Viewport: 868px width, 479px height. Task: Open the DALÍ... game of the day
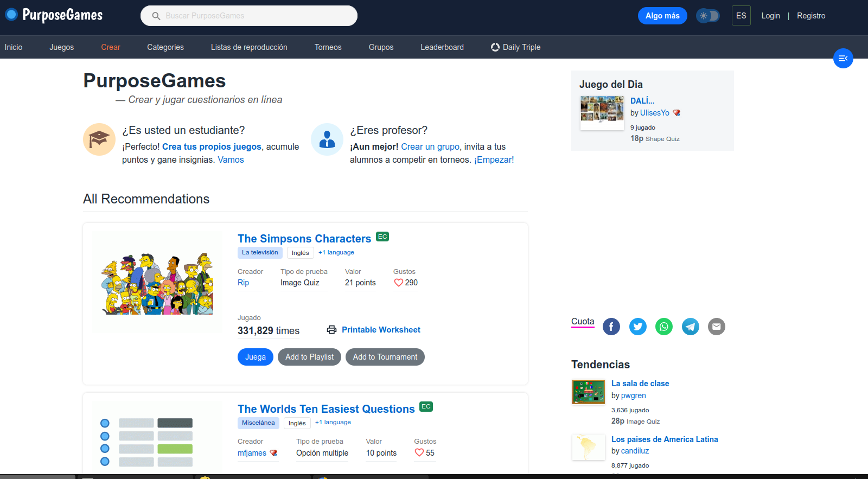pyautogui.click(x=642, y=101)
